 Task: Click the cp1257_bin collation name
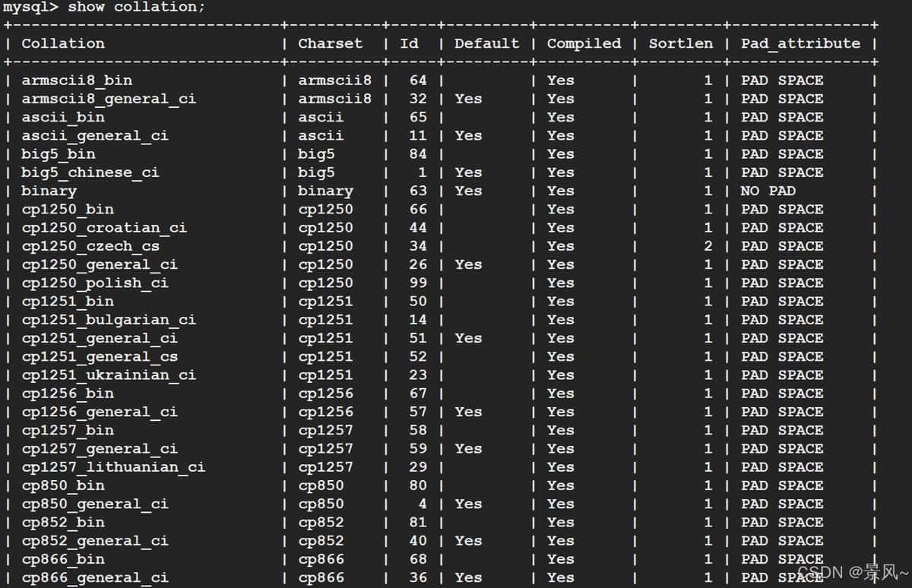coord(68,430)
